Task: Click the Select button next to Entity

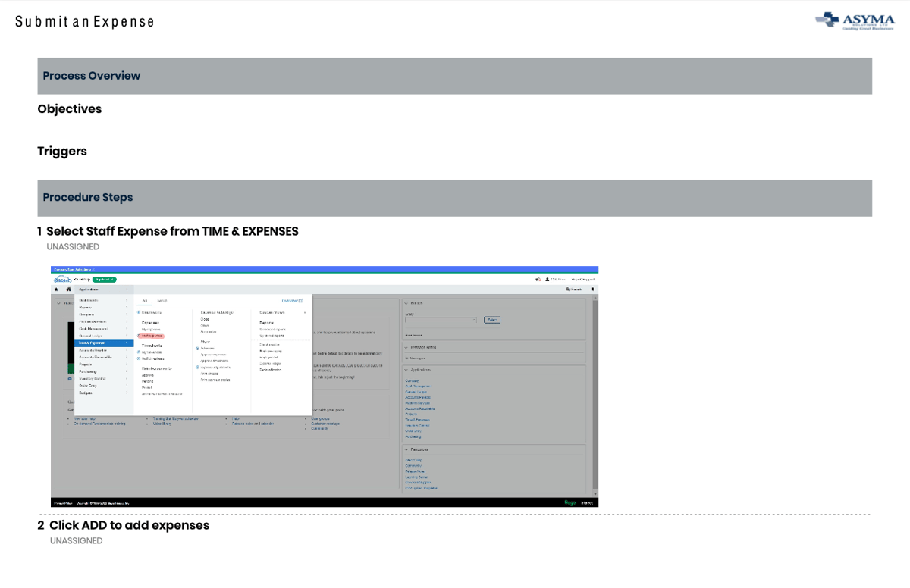Action: click(x=491, y=320)
